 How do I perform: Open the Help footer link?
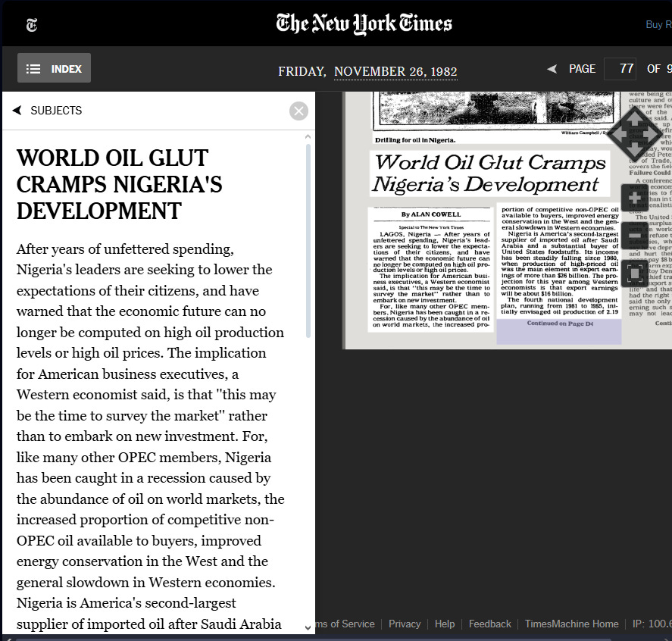(x=445, y=624)
